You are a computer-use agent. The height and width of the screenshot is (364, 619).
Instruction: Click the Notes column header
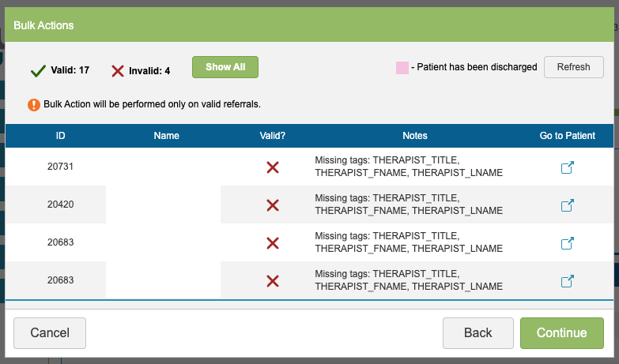click(414, 136)
